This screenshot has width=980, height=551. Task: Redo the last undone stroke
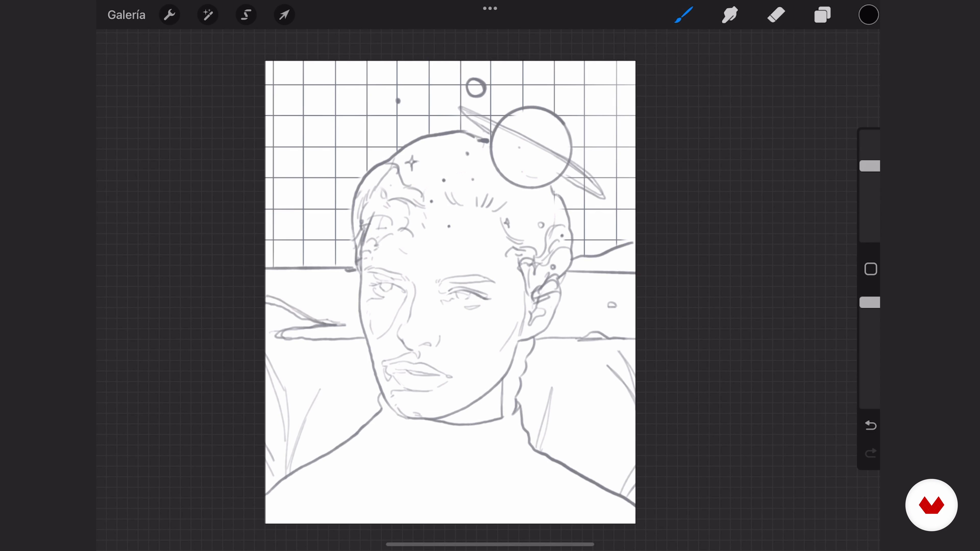click(x=871, y=453)
